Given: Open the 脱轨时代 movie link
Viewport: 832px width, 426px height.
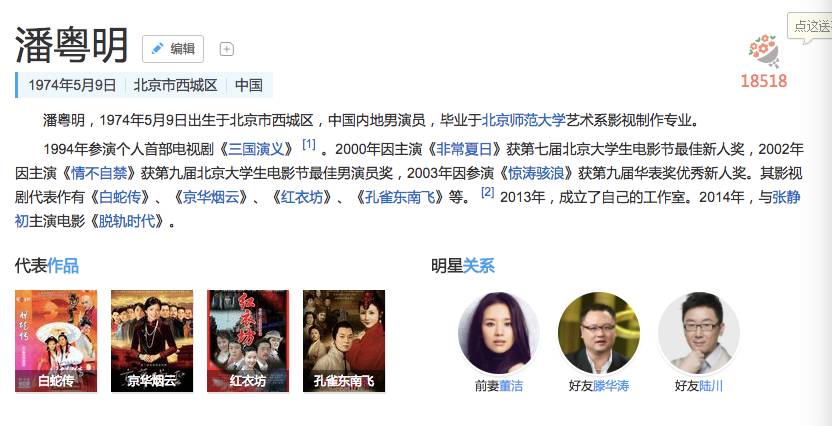Looking at the screenshot, I should (x=127, y=221).
